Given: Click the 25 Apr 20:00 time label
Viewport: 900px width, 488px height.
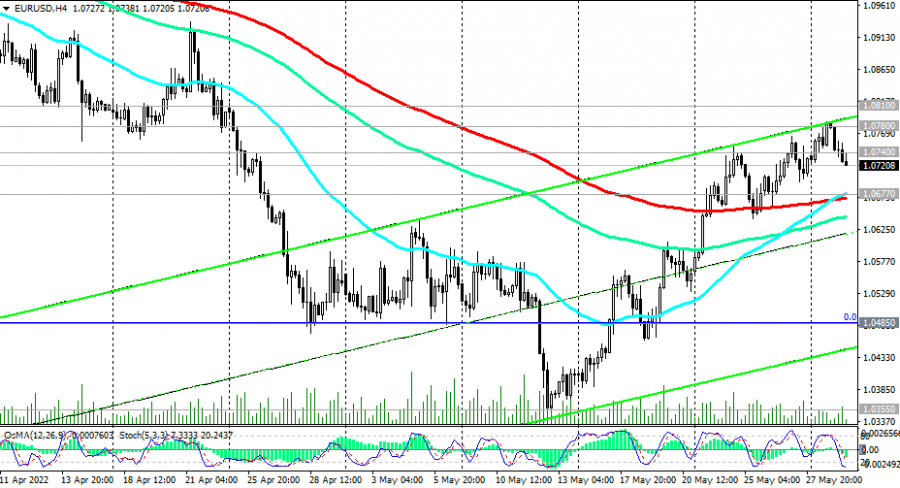Looking at the screenshot, I should [273, 480].
